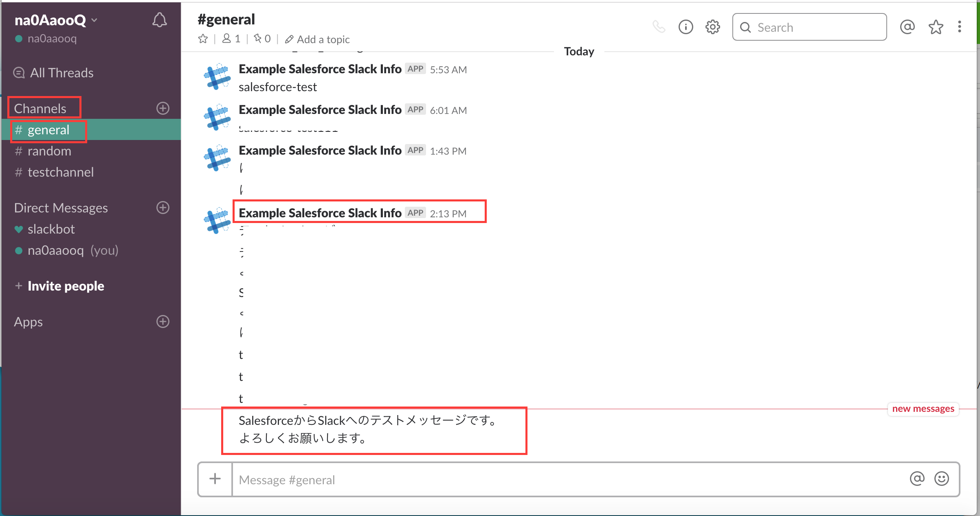Open the na0AaooQ workspace menu
Screen dimensions: 980x516
[x=56, y=20]
